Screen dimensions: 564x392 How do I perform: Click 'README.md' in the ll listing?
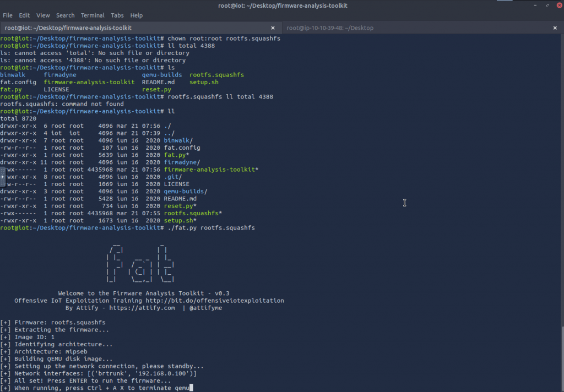coord(180,199)
